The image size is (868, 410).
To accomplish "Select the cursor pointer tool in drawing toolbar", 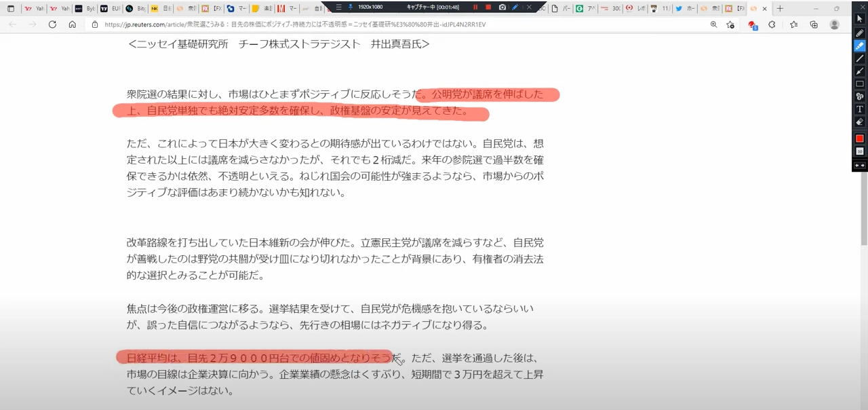I will tap(860, 19).
